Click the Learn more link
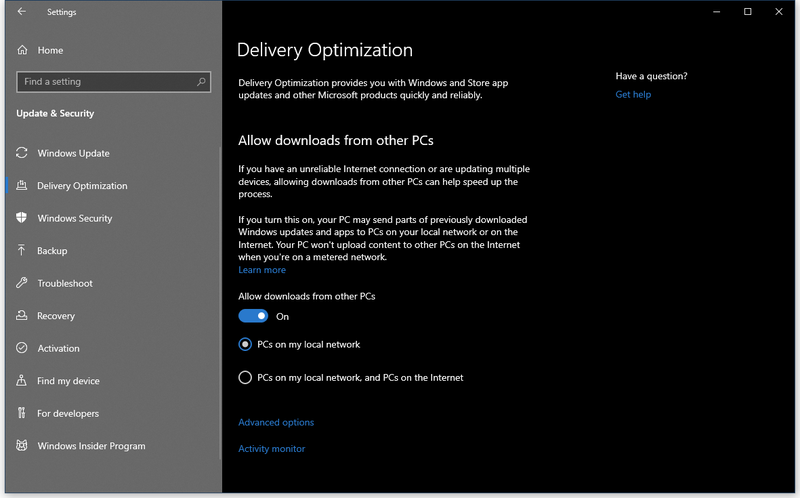Image resolution: width=800 pixels, height=498 pixels. point(262,270)
